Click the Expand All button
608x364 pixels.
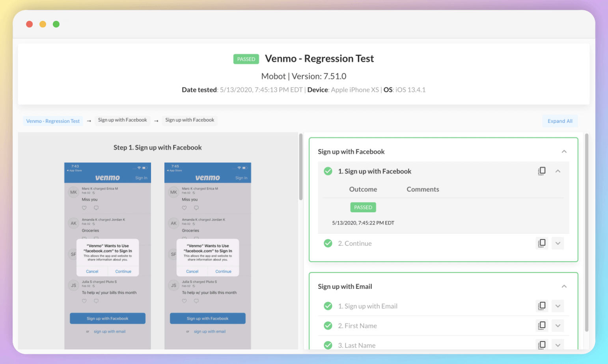[560, 121]
